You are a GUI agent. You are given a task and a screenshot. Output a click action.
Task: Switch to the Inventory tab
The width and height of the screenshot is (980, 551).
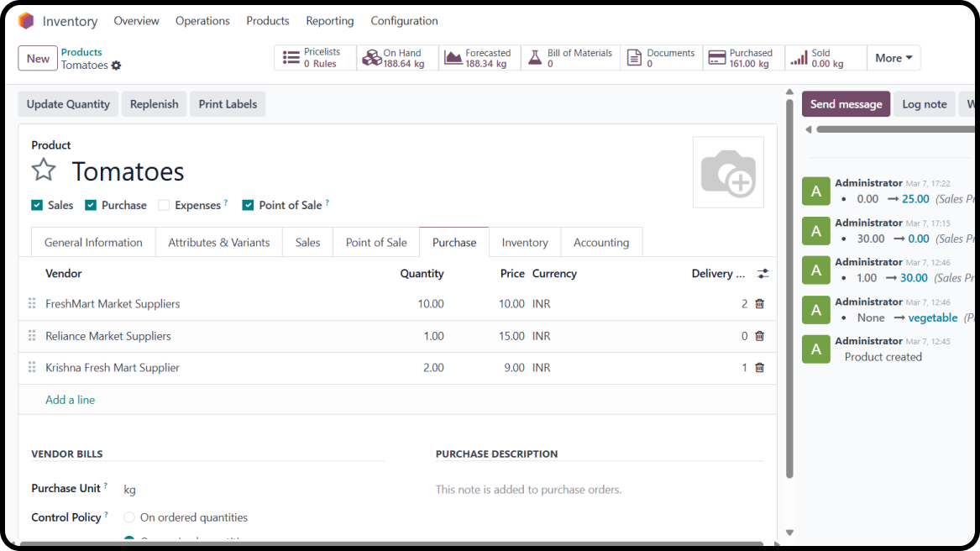(525, 243)
